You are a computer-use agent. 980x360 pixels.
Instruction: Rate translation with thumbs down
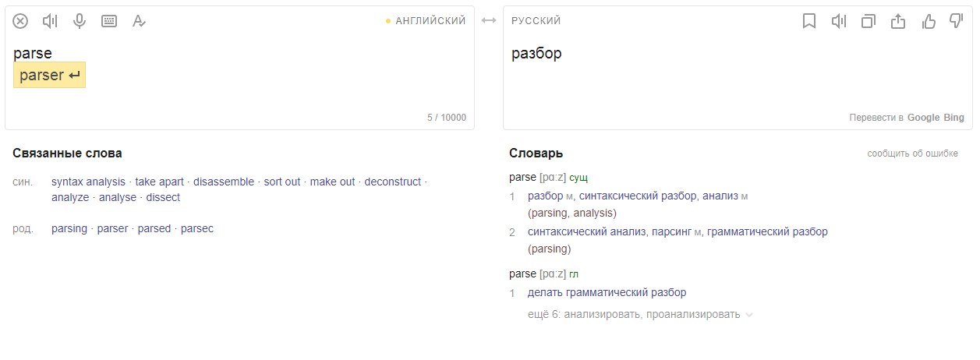(x=957, y=22)
